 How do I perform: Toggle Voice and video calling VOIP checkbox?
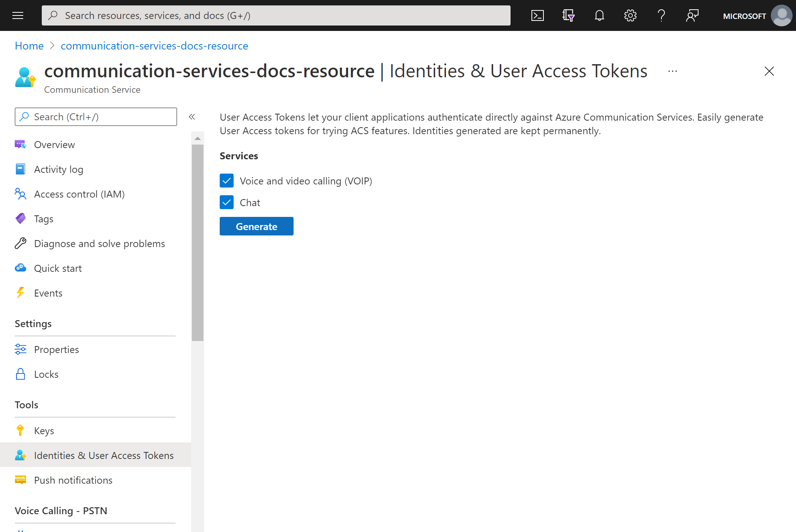tap(227, 181)
